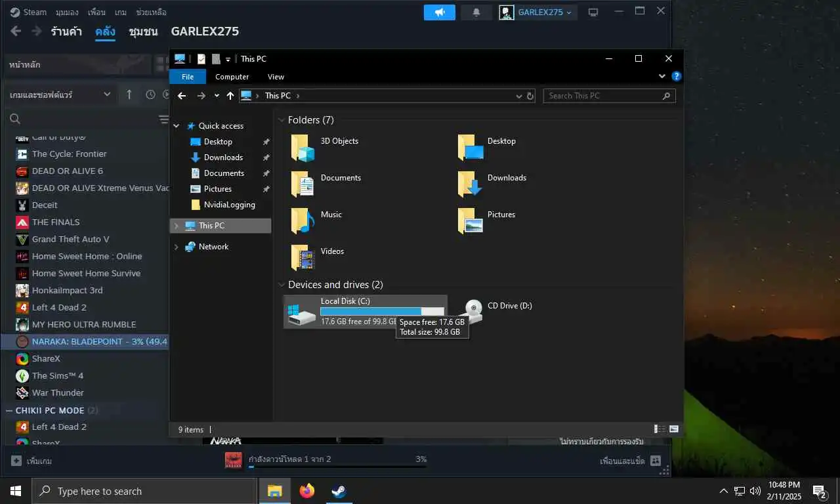Select the Music folder

317,221
